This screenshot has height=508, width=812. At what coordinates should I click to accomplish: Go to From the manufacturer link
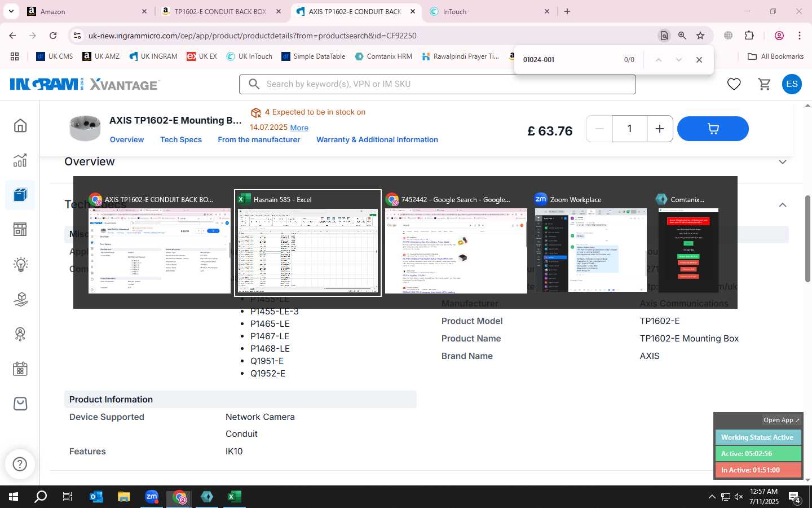(x=259, y=140)
